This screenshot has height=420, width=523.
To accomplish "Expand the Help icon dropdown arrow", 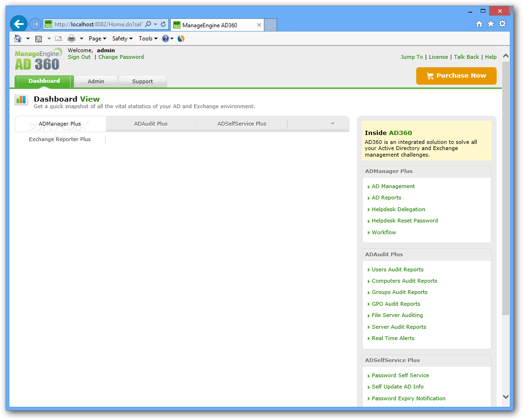I will 172,39.
